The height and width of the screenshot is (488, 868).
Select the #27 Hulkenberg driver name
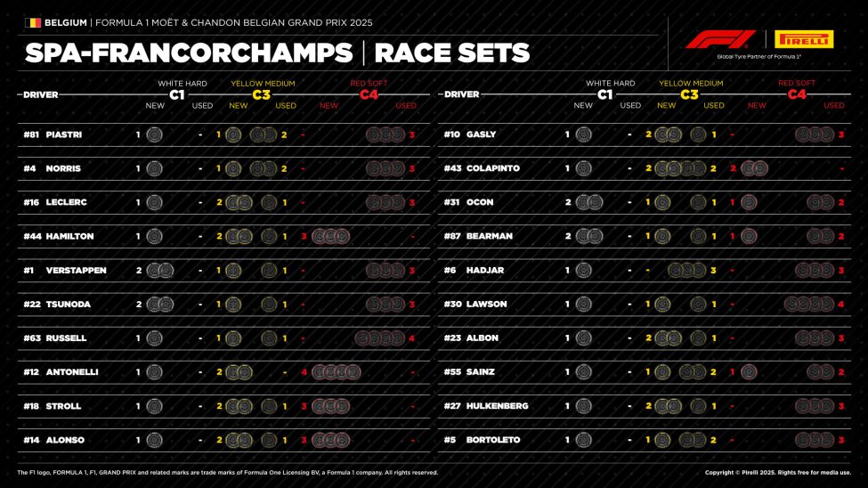tap(497, 406)
